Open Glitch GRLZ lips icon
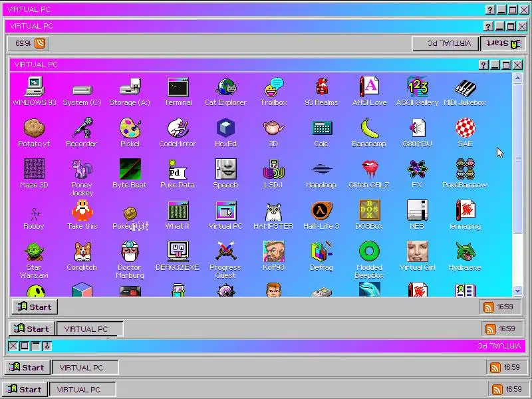The width and height of the screenshot is (532, 399). coord(369,169)
